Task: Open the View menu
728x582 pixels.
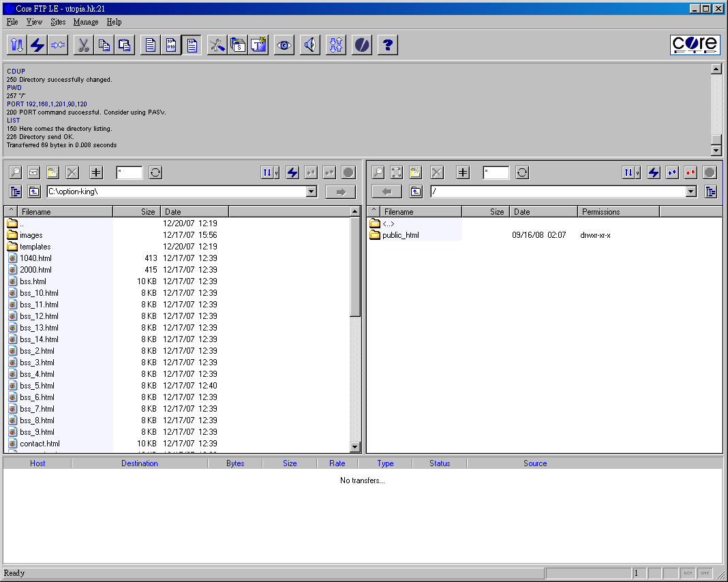Action: (x=34, y=22)
